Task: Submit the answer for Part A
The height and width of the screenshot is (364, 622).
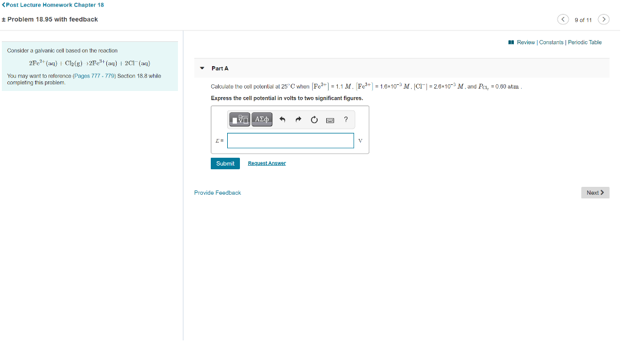Action: click(x=225, y=163)
